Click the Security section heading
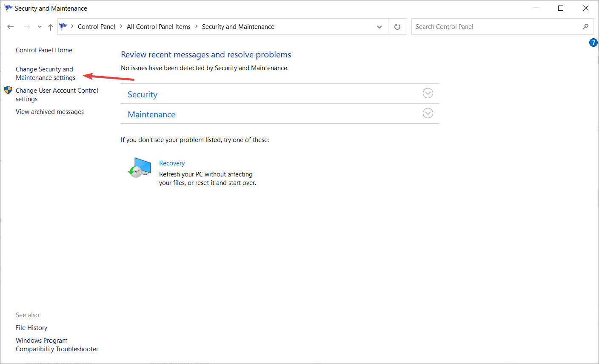599x364 pixels. 143,94
